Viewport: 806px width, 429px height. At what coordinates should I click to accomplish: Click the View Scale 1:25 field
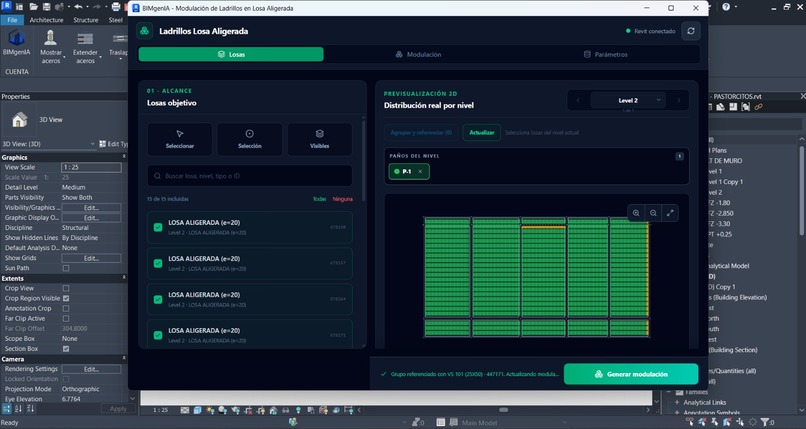click(91, 167)
